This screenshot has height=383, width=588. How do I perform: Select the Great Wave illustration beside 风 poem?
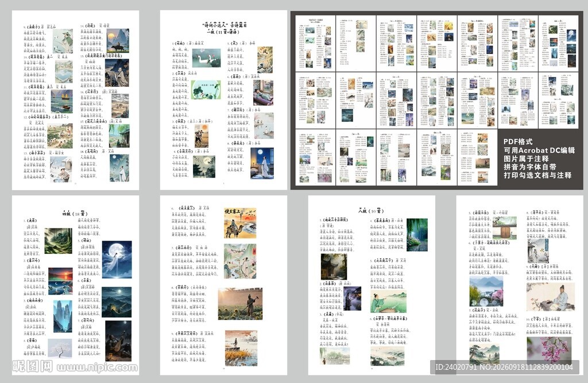[x=265, y=60]
